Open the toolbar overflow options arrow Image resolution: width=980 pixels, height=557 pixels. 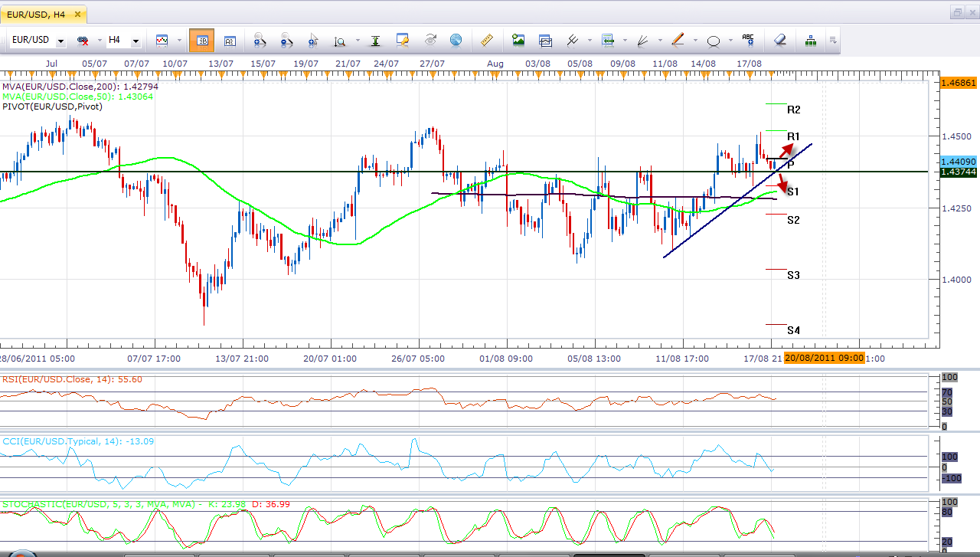point(832,41)
